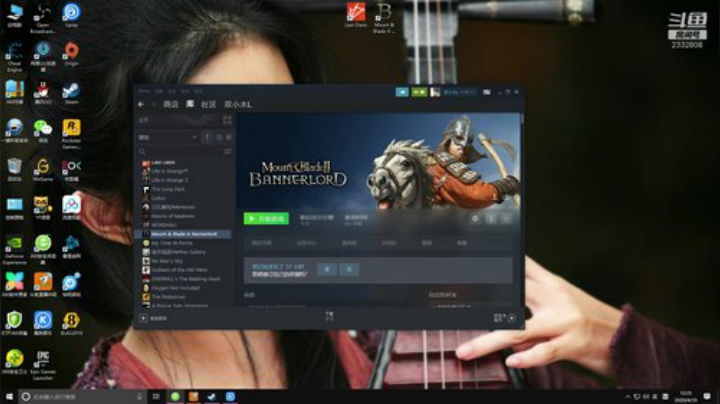Click the green Play button for Bannerlord
Image resolution: width=720 pixels, height=404 pixels.
pos(266,219)
